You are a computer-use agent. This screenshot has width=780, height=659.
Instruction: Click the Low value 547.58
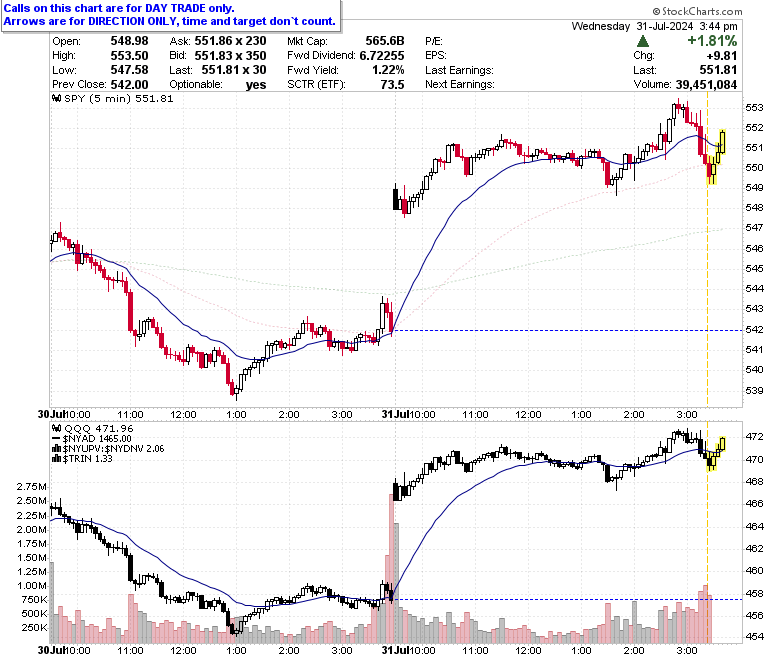pos(129,70)
